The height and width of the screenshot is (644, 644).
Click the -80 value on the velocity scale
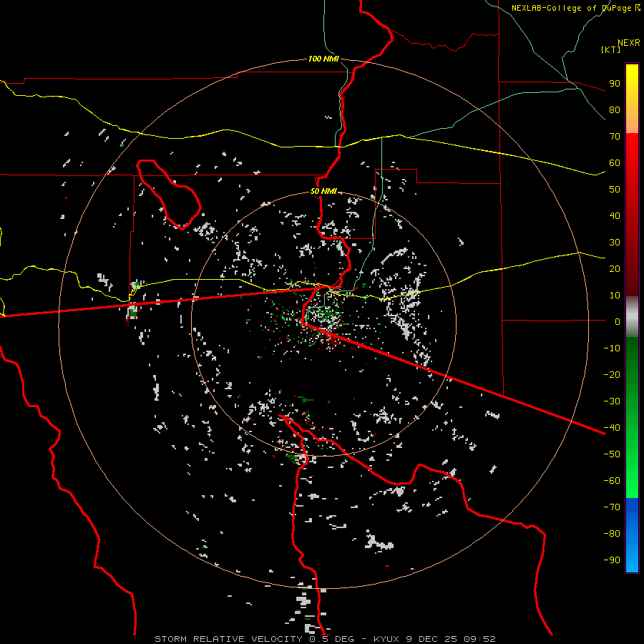coord(612,534)
